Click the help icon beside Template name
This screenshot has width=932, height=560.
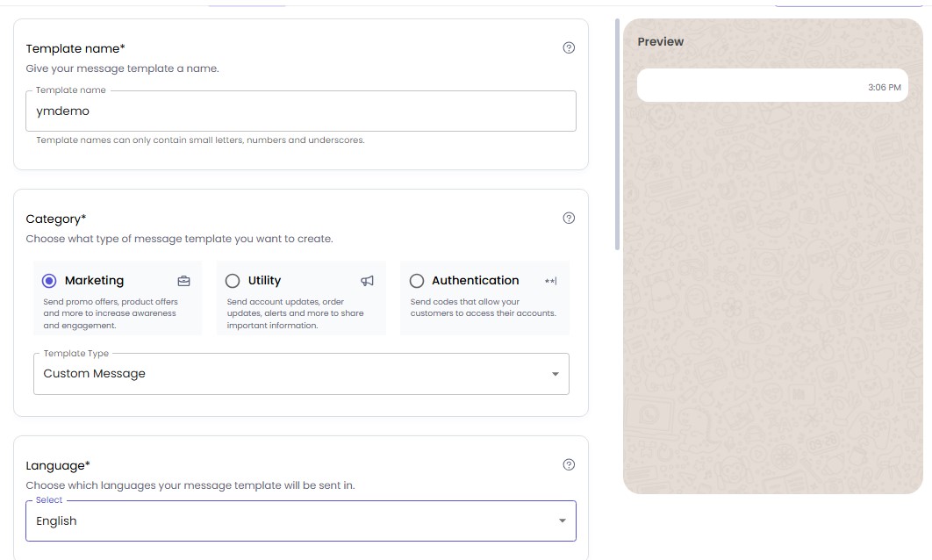tap(569, 48)
